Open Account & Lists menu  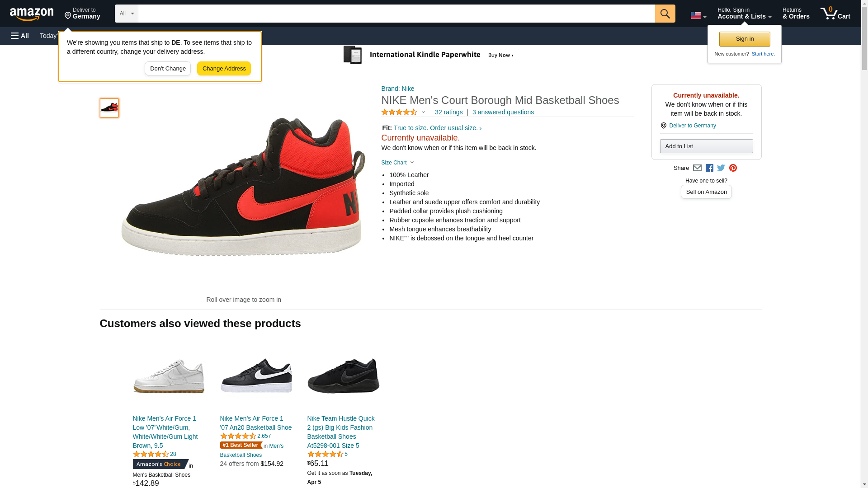point(744,14)
